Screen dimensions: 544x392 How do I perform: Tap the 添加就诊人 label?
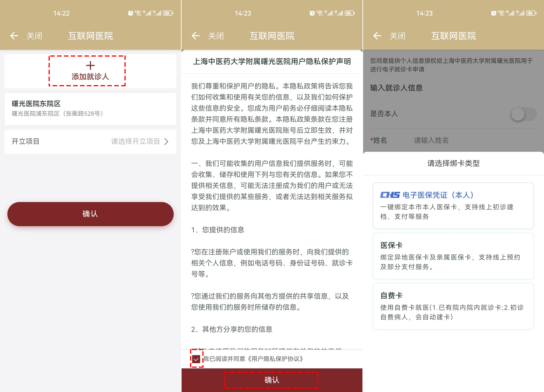click(x=90, y=77)
